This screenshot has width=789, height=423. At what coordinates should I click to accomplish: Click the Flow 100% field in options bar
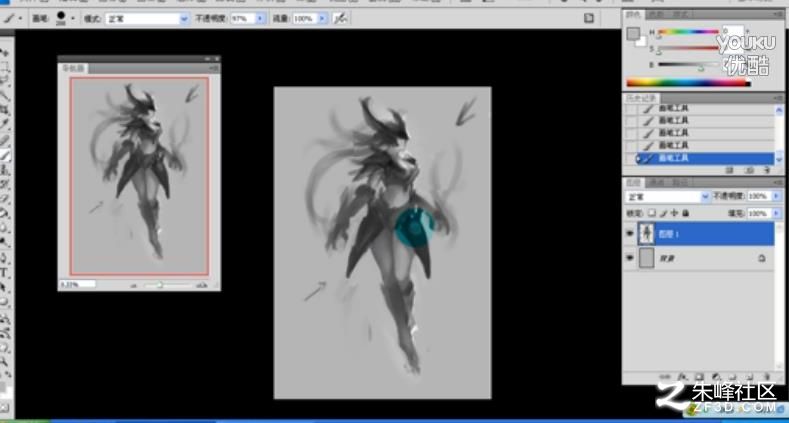tap(304, 19)
